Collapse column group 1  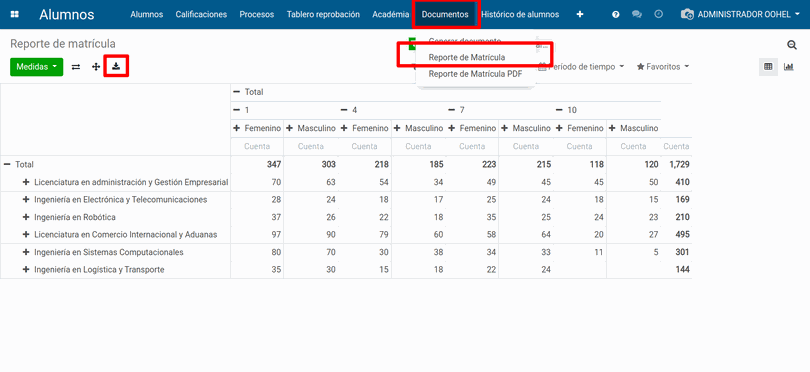pos(237,110)
